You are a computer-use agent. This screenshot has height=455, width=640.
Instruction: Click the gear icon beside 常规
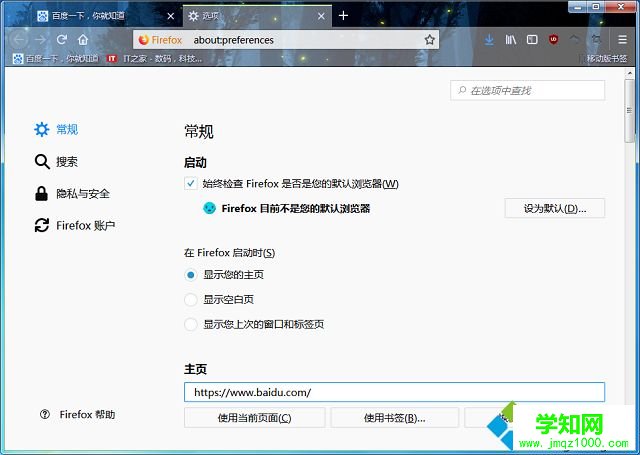(42, 129)
